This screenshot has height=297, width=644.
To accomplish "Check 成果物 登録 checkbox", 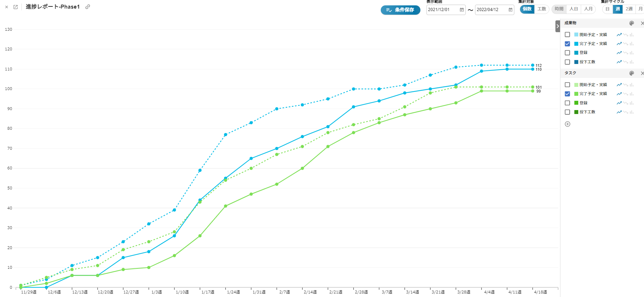I will (x=567, y=53).
